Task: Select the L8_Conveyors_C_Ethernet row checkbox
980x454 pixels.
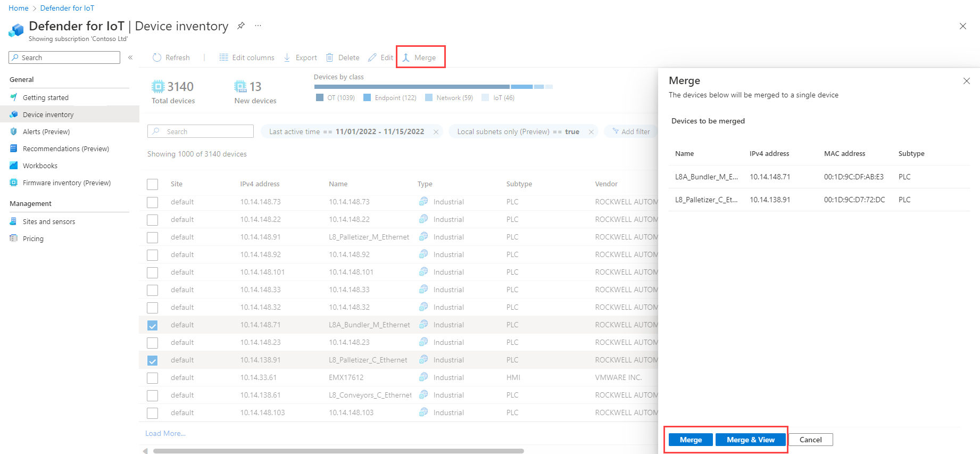Action: coord(153,395)
